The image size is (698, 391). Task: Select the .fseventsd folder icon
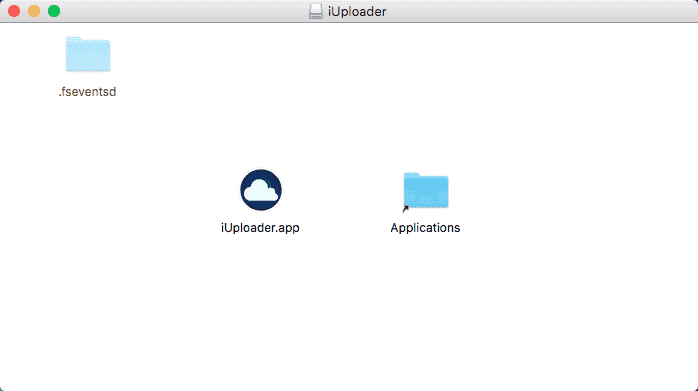[88, 54]
